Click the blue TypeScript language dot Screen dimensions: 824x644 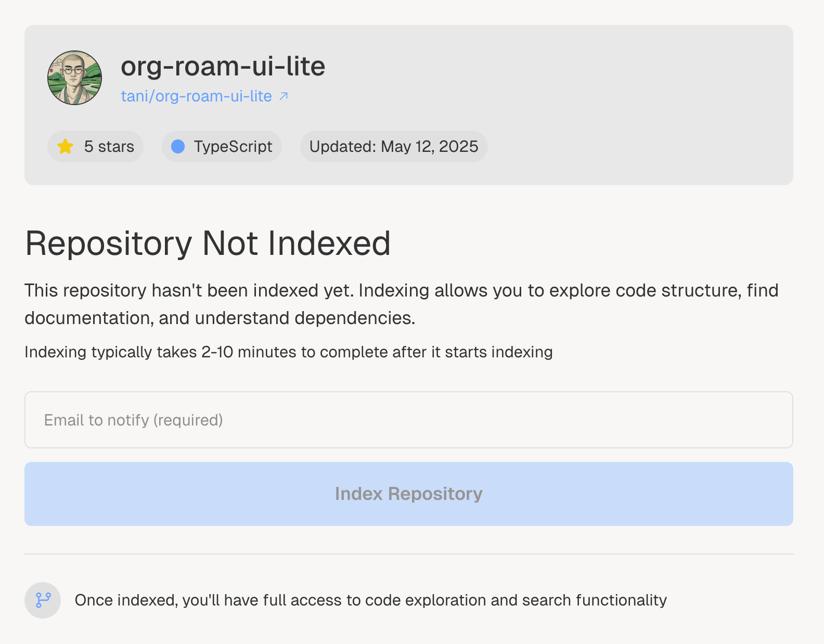pos(178,147)
